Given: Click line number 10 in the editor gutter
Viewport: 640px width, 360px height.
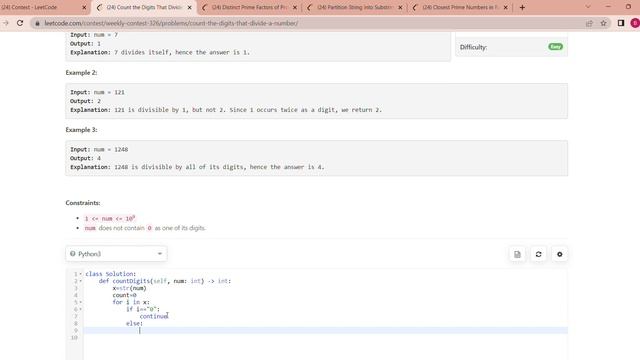Looking at the screenshot, I should 74,338.
